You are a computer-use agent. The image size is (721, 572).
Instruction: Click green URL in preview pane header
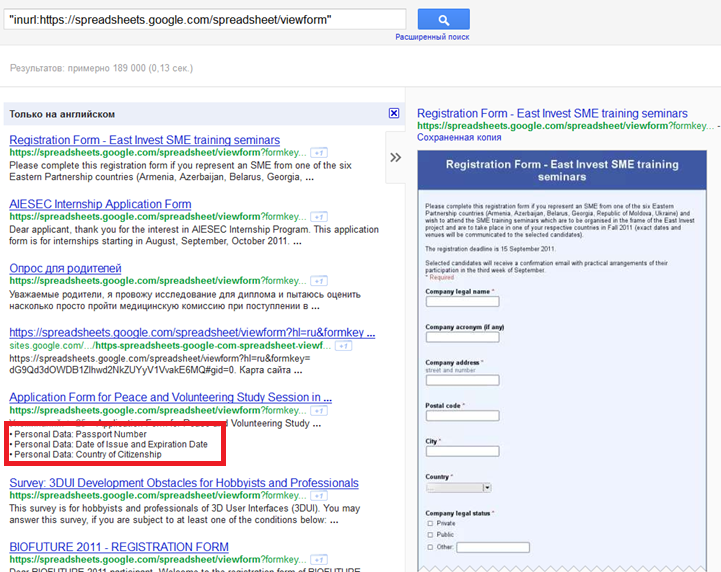(566, 126)
